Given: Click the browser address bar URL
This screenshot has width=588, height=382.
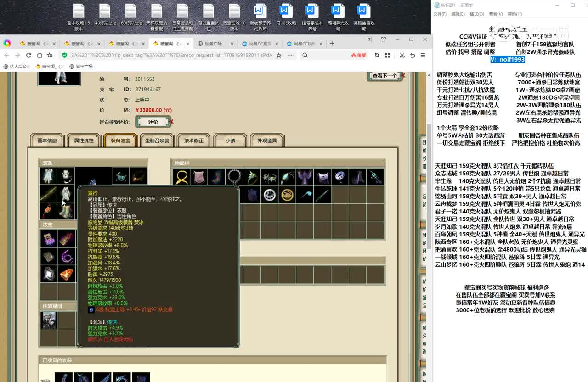Looking at the screenshot, I should tap(171, 55).
